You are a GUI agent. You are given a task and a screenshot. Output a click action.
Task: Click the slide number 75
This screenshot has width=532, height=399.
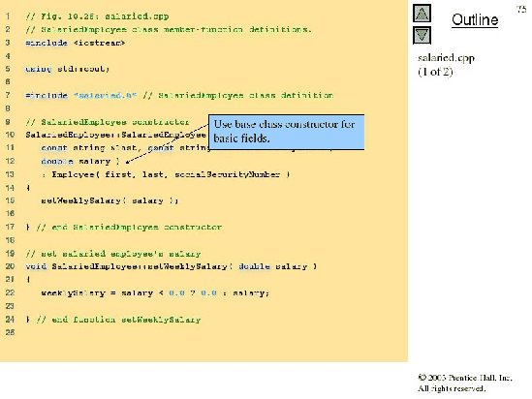(521, 9)
